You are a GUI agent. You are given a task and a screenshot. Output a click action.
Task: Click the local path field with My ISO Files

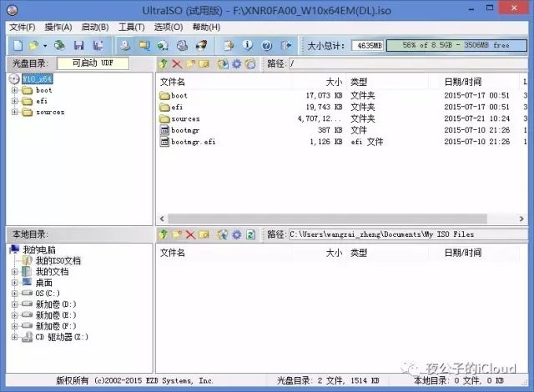408,234
